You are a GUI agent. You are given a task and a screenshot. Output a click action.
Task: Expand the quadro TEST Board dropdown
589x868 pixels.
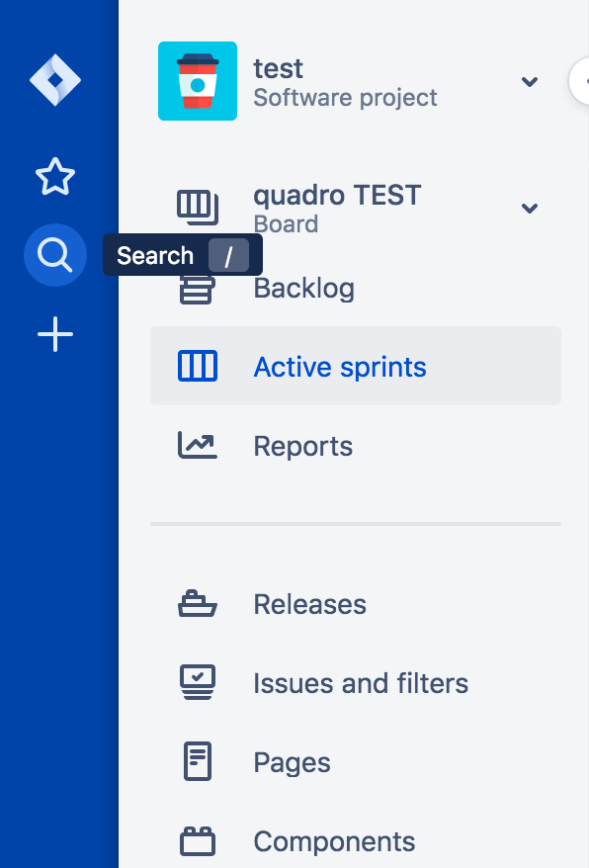coord(530,209)
